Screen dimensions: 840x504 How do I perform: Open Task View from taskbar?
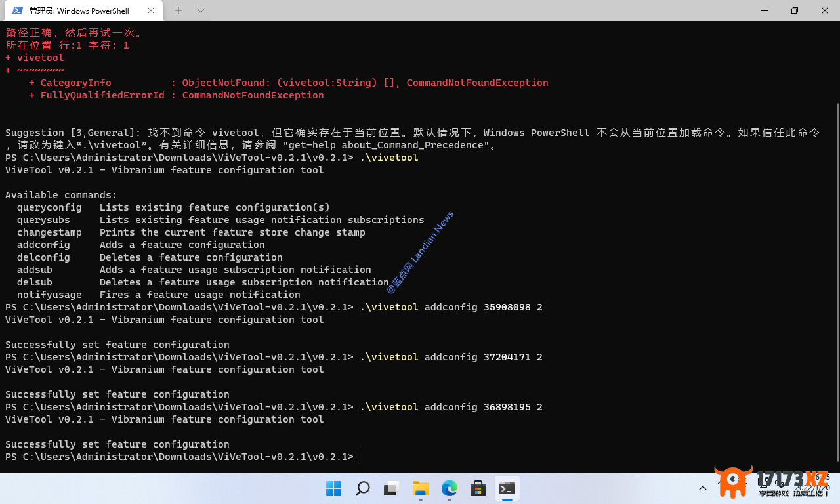coord(392,488)
